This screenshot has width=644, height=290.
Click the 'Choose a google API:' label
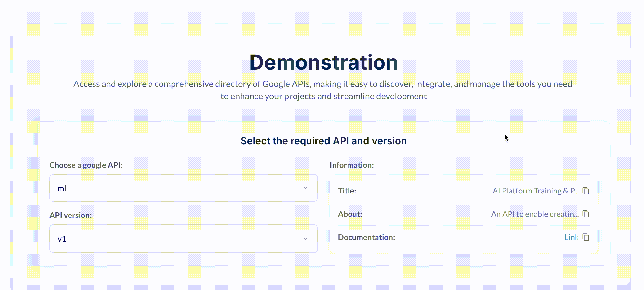point(86,165)
